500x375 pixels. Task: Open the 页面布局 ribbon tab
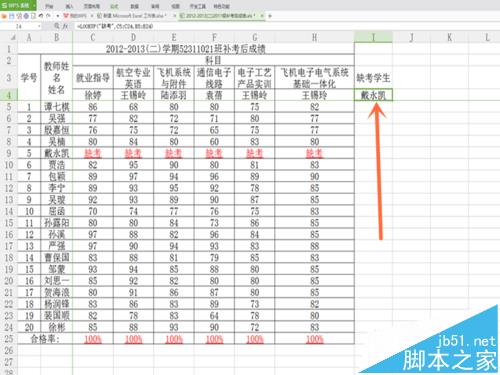(92, 6)
